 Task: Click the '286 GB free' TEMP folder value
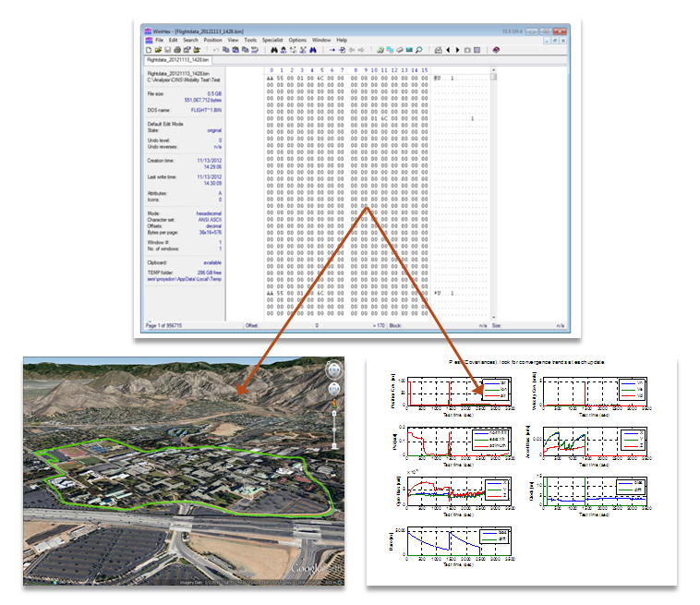(210, 272)
